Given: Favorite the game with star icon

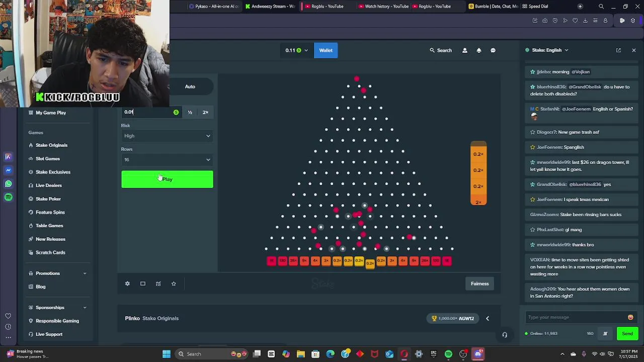Looking at the screenshot, I should pos(174,284).
